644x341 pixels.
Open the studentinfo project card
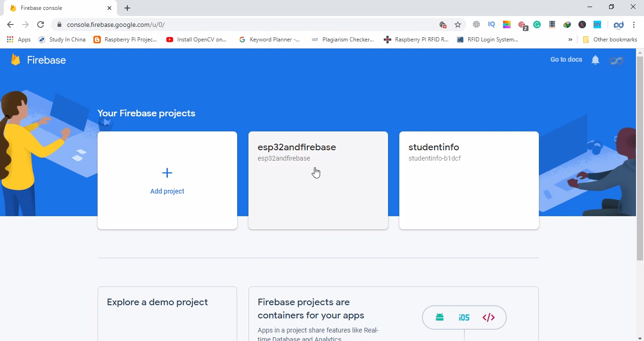(x=469, y=180)
